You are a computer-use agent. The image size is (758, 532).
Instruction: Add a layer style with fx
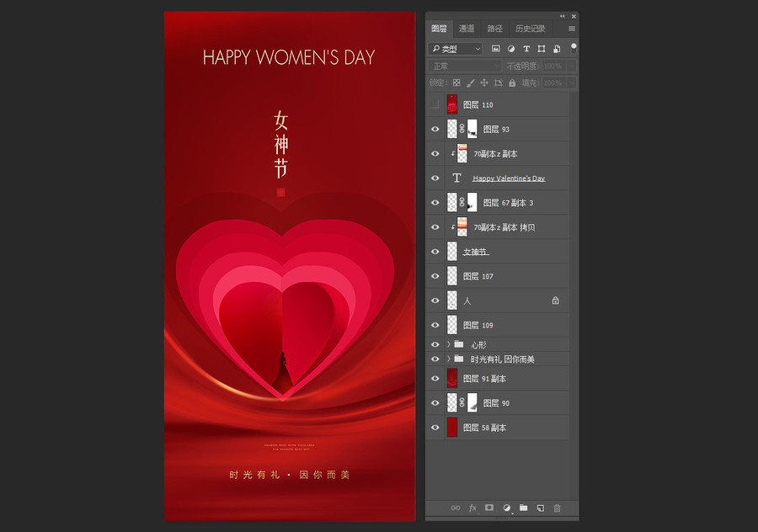point(472,508)
